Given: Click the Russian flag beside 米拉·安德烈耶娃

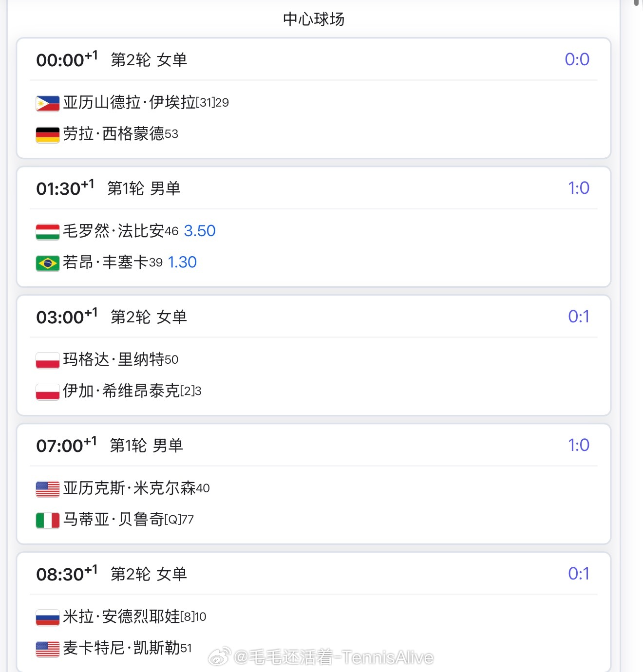Looking at the screenshot, I should (x=48, y=617).
